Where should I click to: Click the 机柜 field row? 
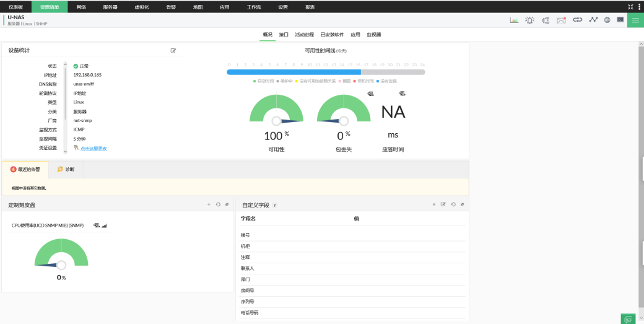tap(352, 247)
